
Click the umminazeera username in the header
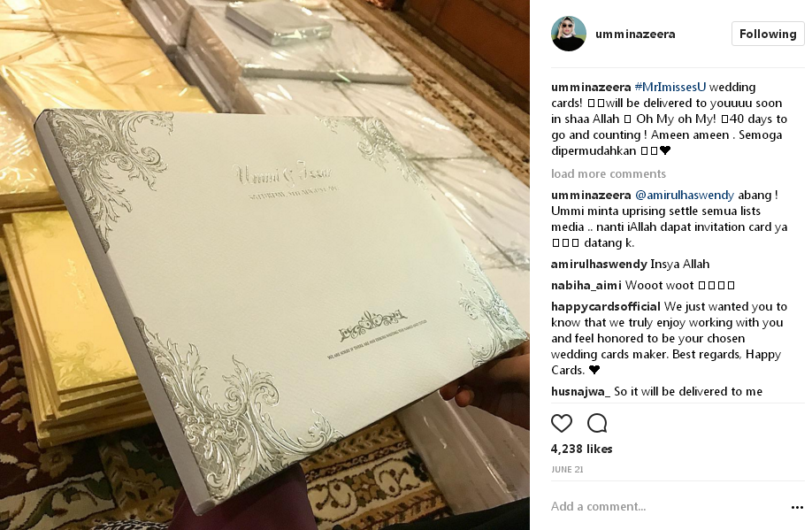635,34
